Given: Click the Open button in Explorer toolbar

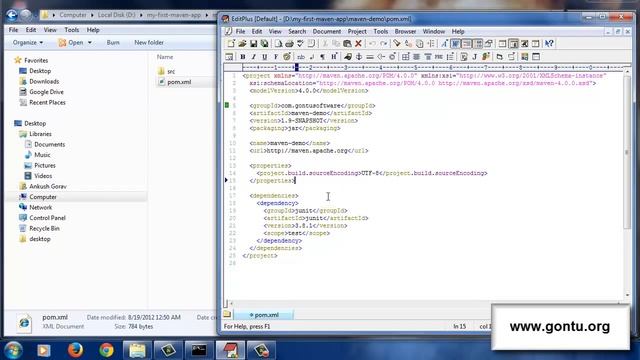Looking at the screenshot, I should [x=71, y=42].
